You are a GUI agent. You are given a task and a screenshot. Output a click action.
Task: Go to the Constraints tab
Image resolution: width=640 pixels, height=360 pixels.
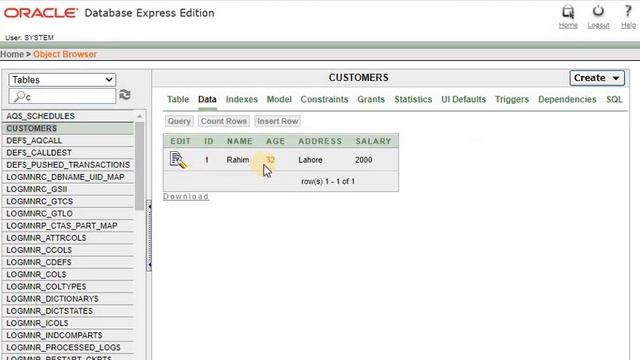pos(324,99)
